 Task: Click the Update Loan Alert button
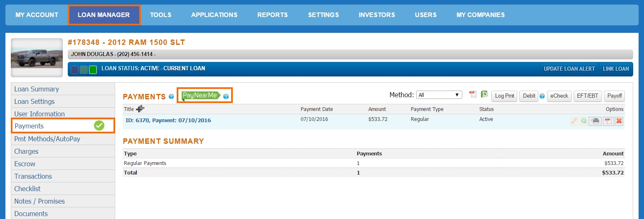pyautogui.click(x=569, y=69)
